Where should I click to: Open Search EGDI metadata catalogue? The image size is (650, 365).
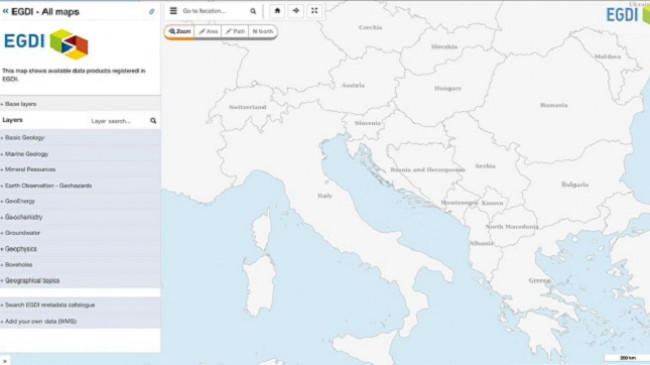point(80,305)
